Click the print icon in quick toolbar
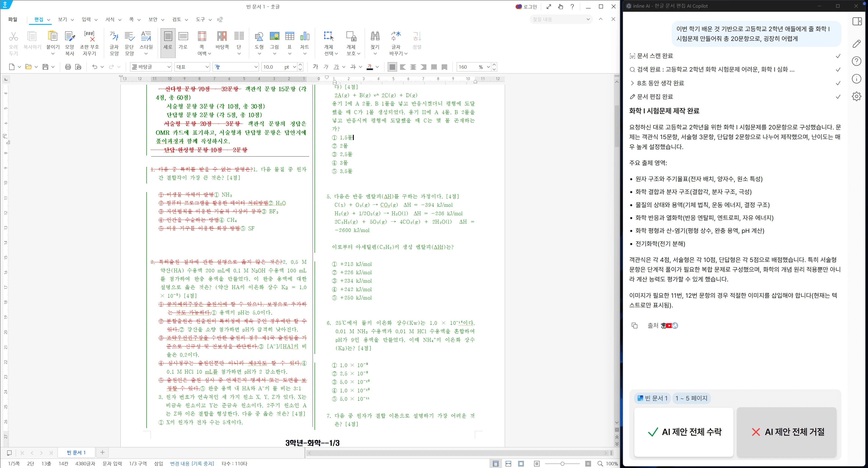The width and height of the screenshot is (868, 468). tap(68, 67)
